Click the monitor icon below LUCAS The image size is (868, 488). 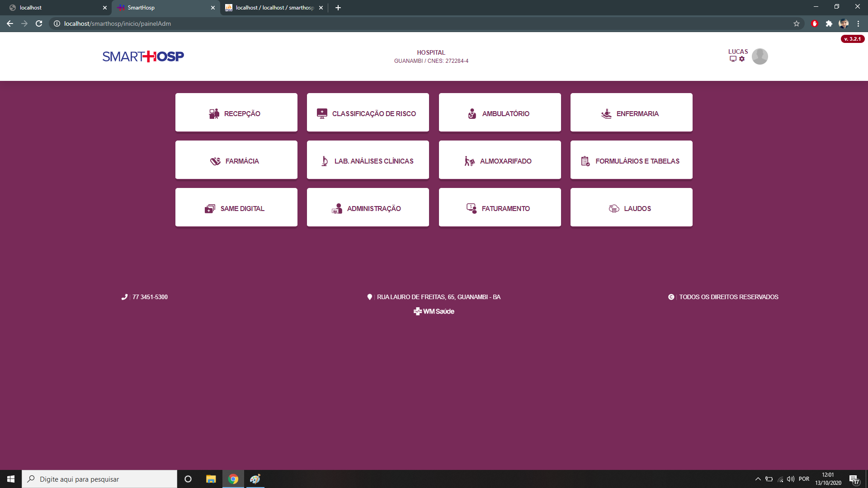733,59
